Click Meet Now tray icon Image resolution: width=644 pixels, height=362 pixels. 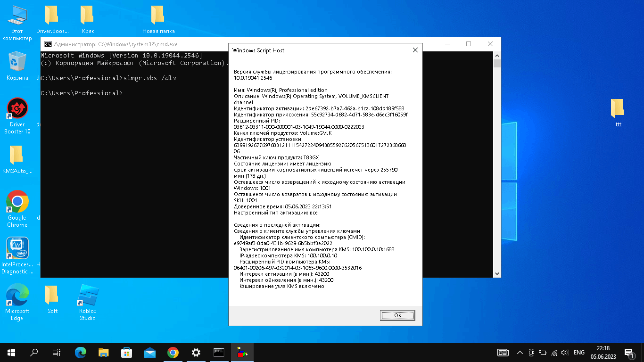531,353
